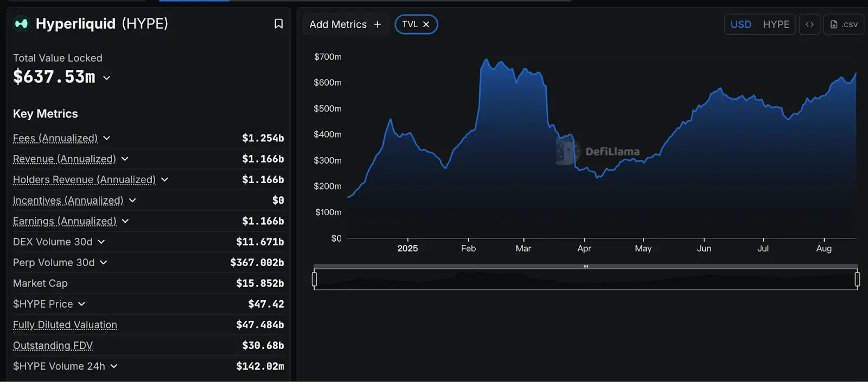868x382 pixels.
Task: Expand Revenue (Annualized) details
Action: [125, 159]
